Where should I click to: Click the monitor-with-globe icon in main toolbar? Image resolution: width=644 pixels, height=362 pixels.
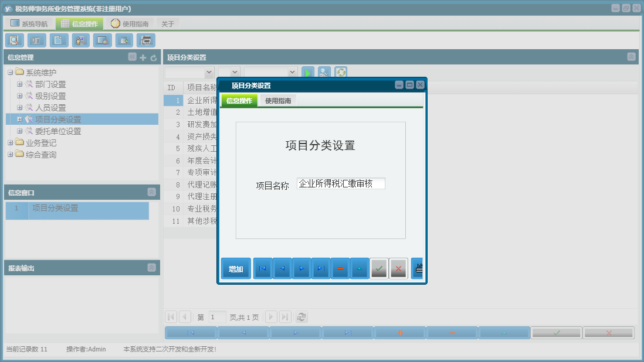(102, 40)
